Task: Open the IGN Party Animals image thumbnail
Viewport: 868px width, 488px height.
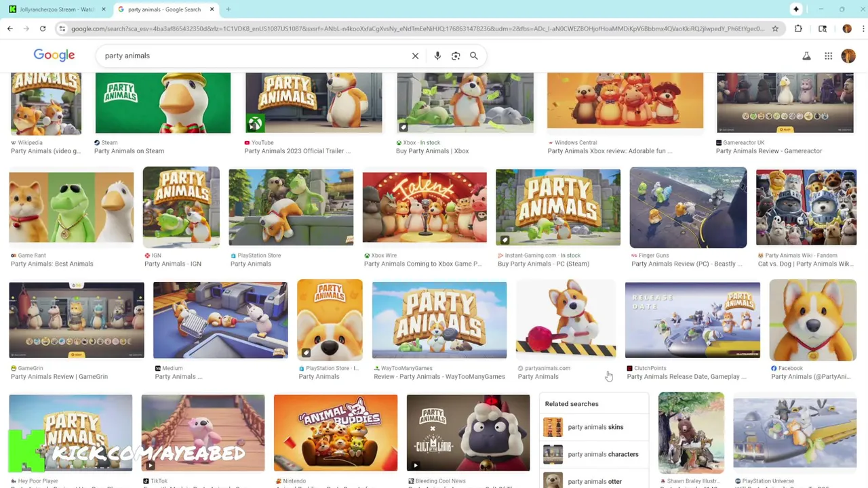Action: (x=181, y=207)
